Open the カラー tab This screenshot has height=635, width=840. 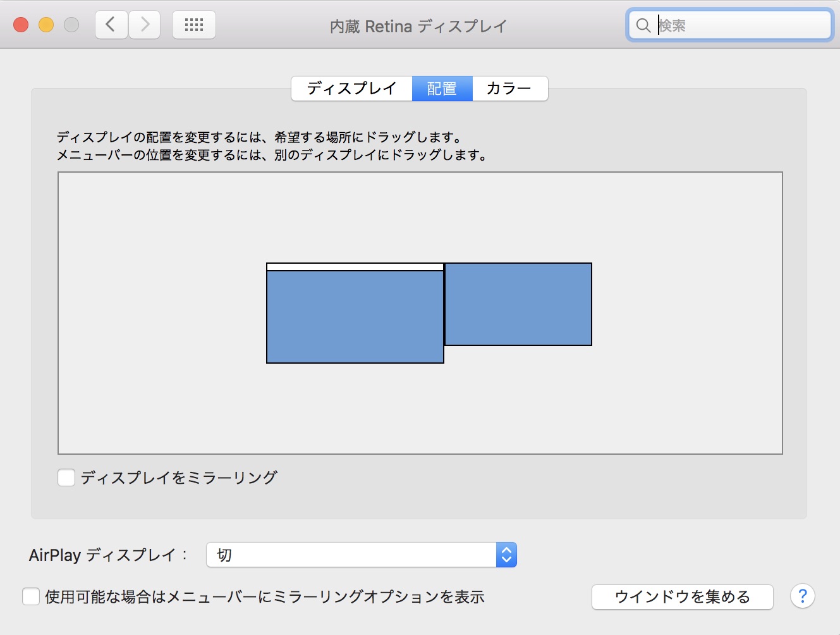tap(509, 89)
